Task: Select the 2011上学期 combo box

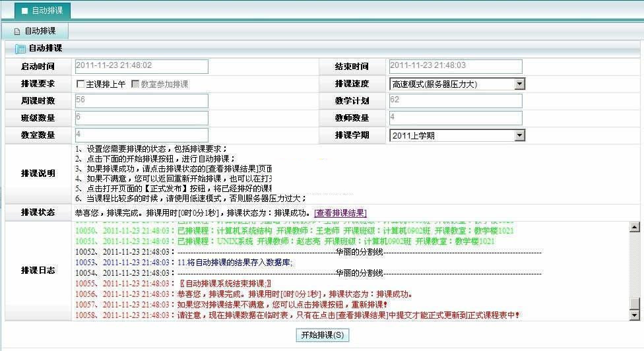Action: tap(457, 135)
